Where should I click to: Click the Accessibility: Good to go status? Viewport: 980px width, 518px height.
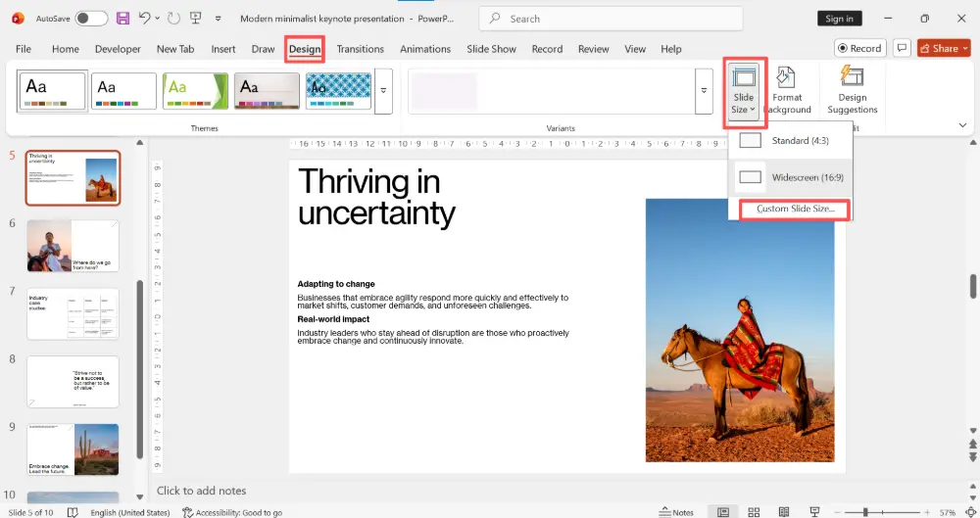point(232,512)
